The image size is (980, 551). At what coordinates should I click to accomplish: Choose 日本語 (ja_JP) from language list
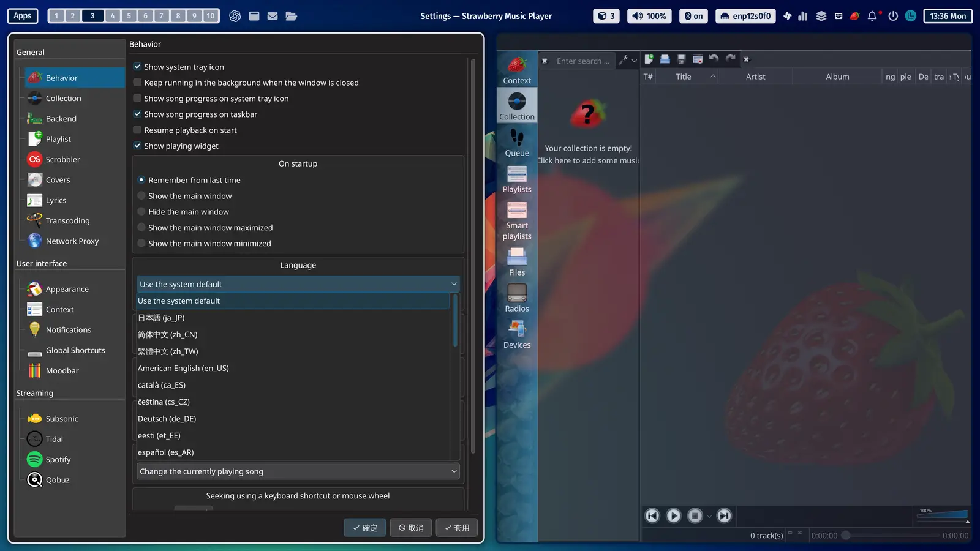(293, 318)
